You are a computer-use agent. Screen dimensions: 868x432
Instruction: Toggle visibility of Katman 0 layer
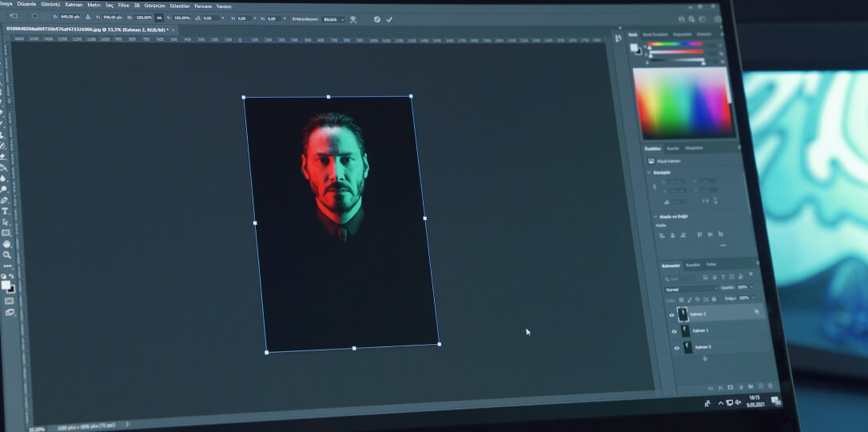[676, 348]
